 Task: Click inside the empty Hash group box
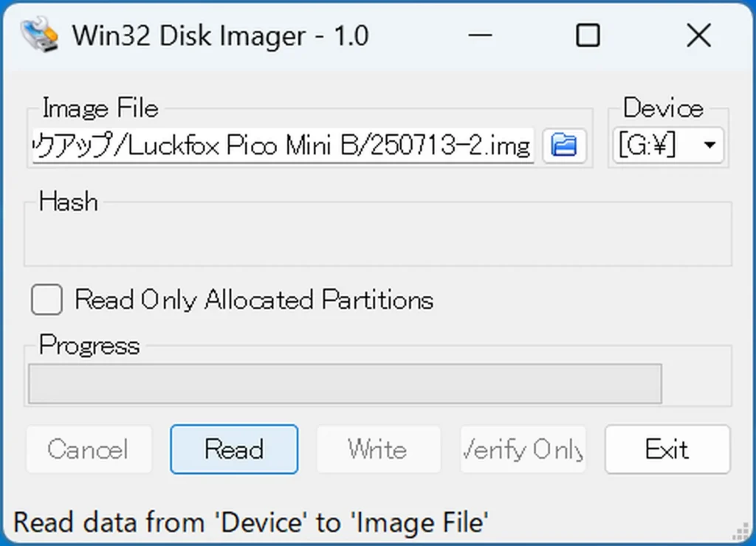pos(378,236)
